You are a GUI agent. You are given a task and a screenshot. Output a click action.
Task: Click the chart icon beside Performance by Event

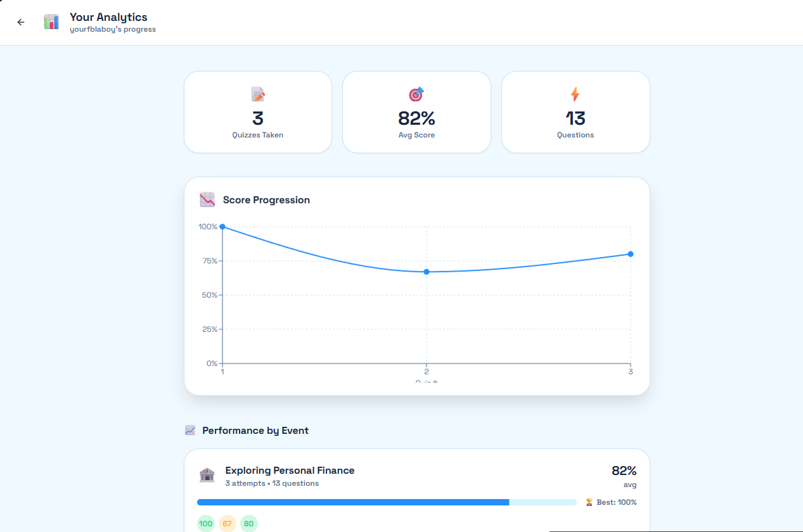tap(190, 431)
